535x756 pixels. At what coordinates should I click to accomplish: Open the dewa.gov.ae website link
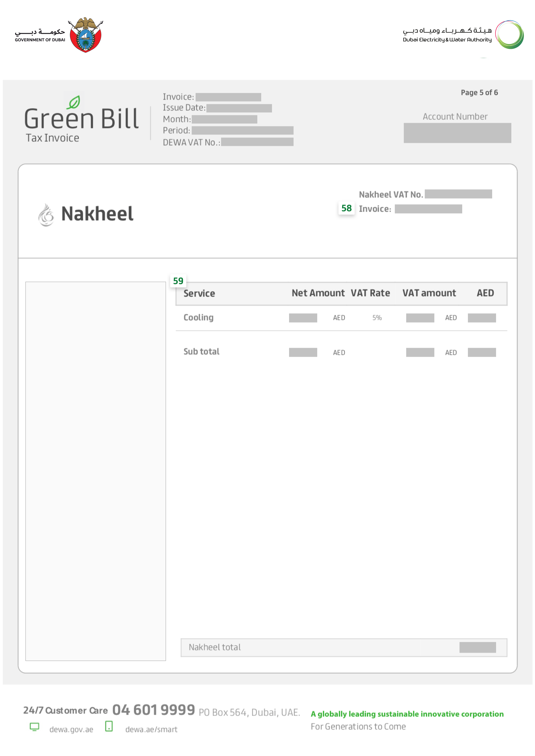click(71, 729)
